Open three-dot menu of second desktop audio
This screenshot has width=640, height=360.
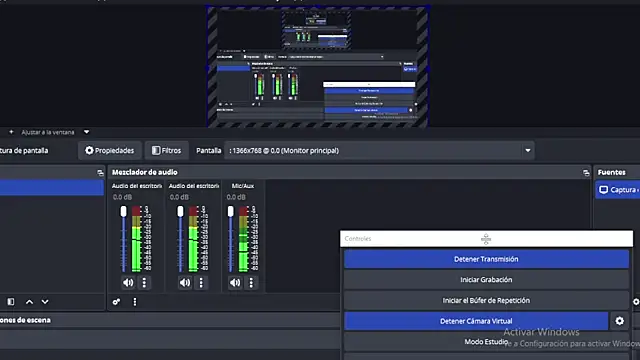tap(201, 282)
